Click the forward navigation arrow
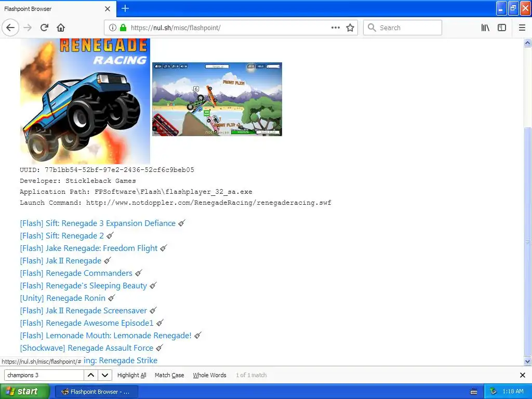 (28, 28)
